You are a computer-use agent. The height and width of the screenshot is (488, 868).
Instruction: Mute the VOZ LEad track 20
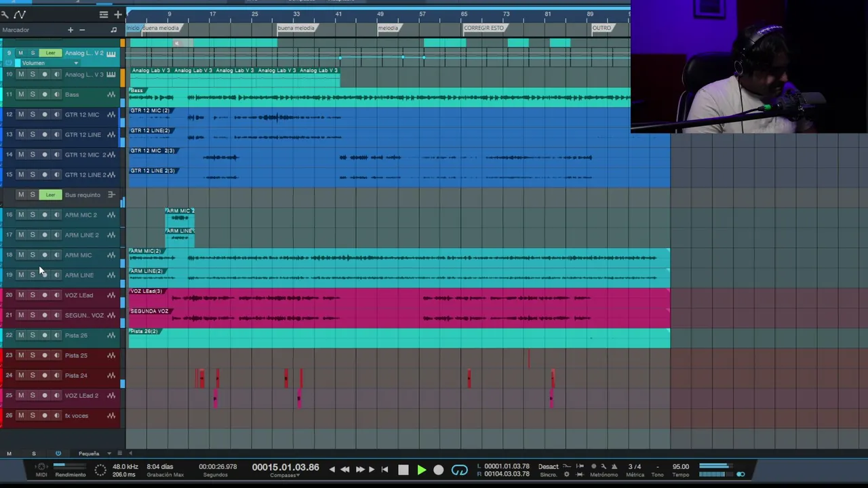20,296
